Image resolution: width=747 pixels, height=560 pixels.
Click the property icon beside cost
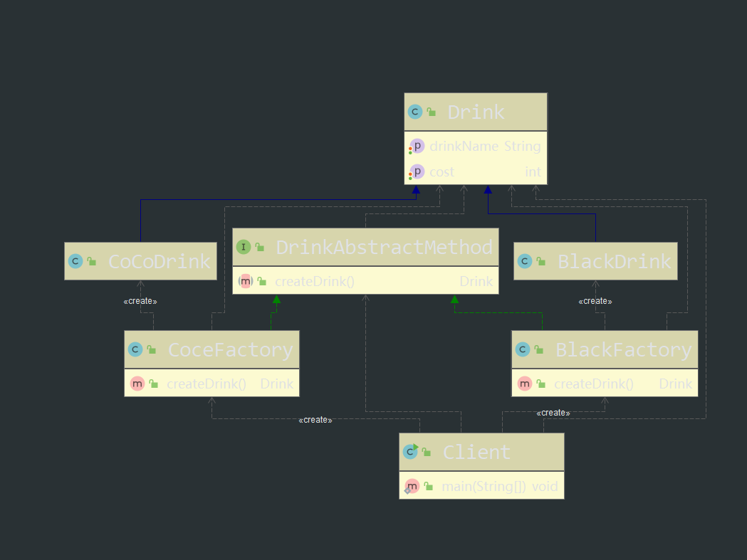click(417, 171)
